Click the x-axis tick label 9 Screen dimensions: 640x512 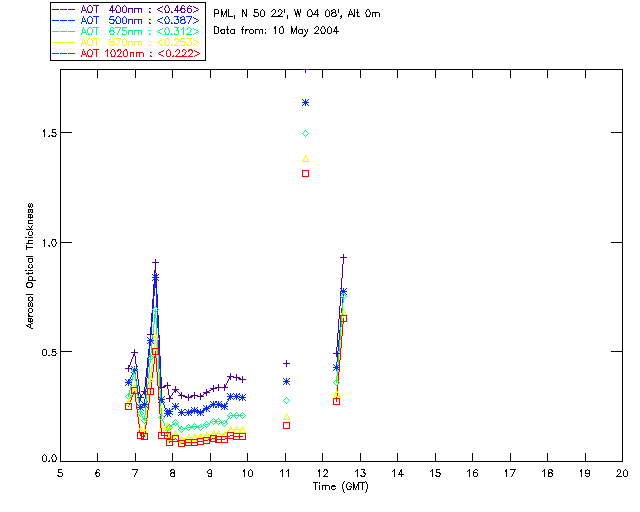[210, 473]
